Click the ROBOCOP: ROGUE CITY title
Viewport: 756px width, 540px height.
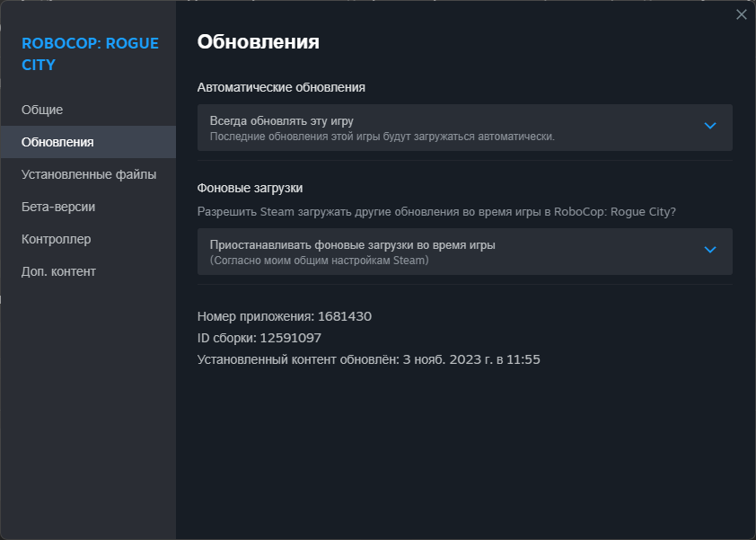tap(90, 54)
